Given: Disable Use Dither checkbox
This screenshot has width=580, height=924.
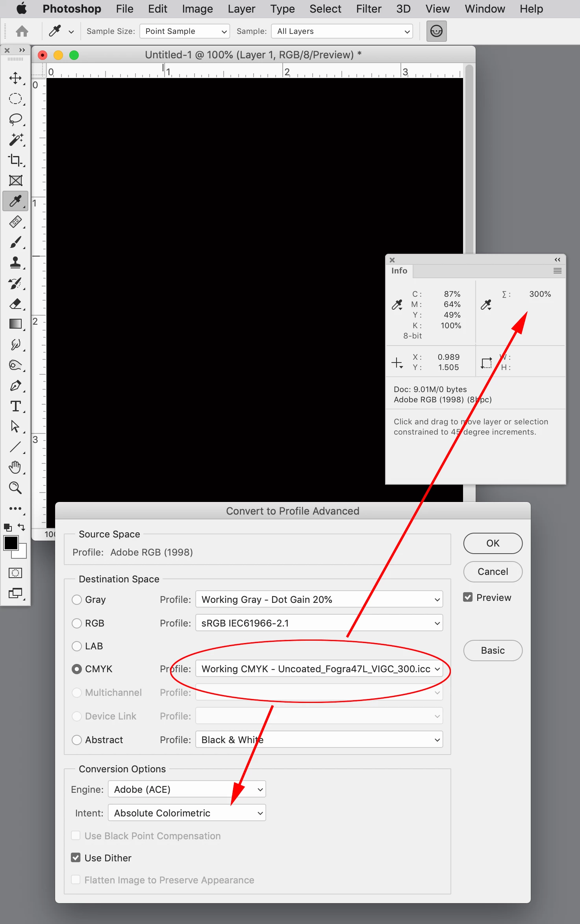Looking at the screenshot, I should 76,858.
